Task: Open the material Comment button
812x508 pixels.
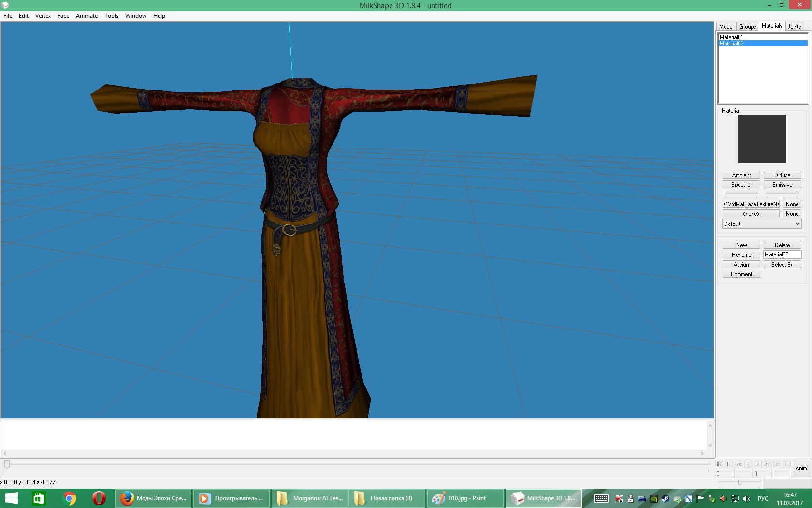Action: pos(741,274)
